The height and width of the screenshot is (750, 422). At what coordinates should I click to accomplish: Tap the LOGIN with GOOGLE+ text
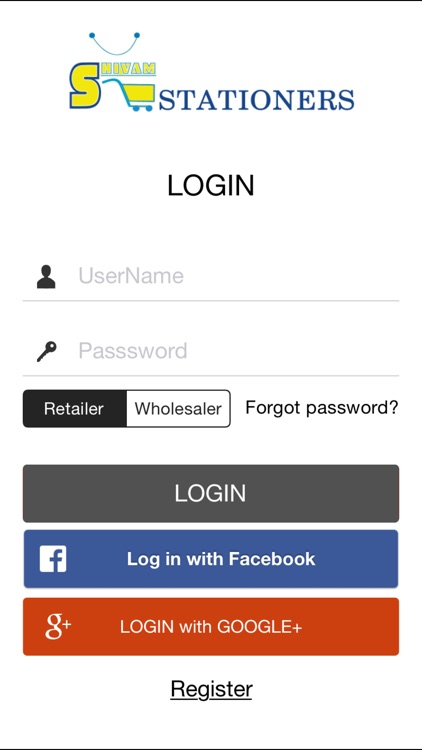(x=211, y=627)
